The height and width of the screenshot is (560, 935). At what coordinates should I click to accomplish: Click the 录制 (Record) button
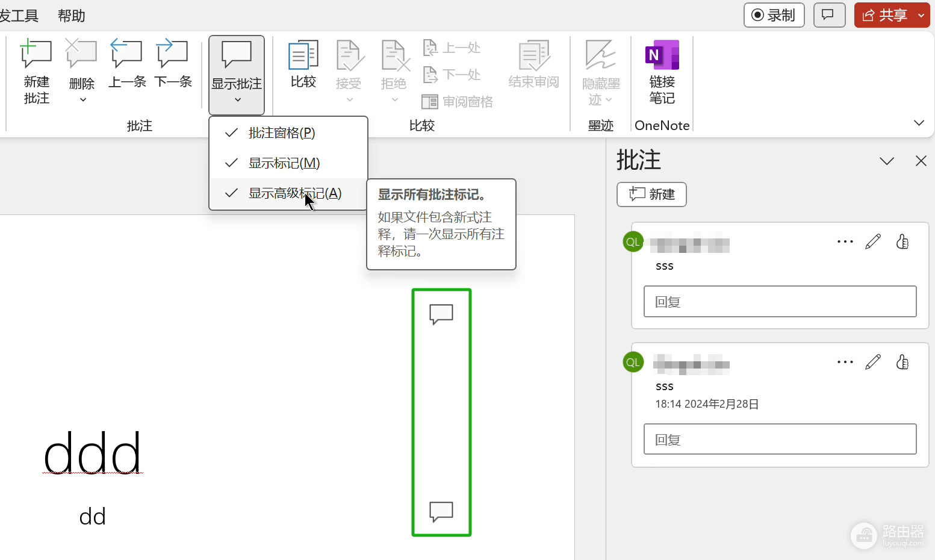pos(774,15)
